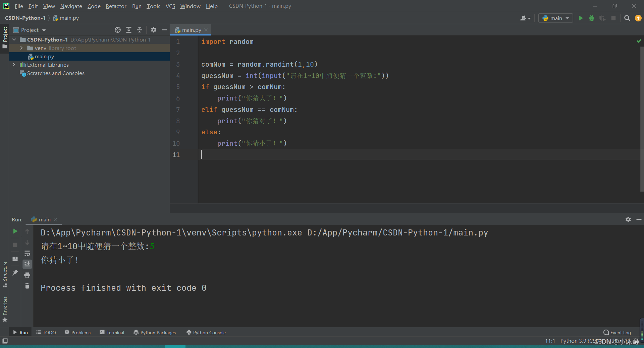Click CSDN-Python-1 breadcrumb in navigation bar
Viewport: 644px width, 348px height.
[x=25, y=18]
